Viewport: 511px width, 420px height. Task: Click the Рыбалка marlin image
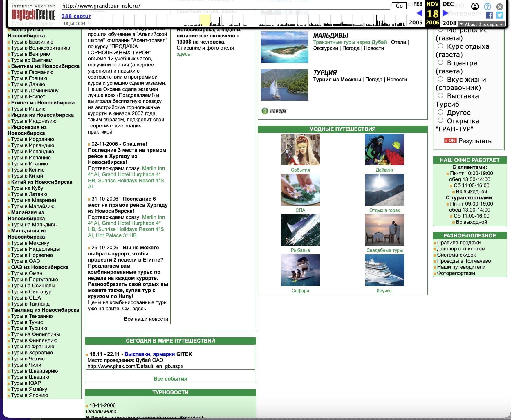300,230
